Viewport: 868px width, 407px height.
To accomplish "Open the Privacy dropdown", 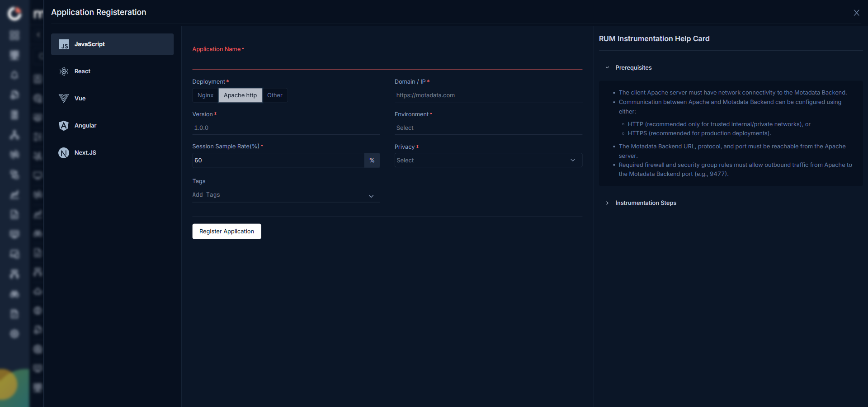I will 488,160.
